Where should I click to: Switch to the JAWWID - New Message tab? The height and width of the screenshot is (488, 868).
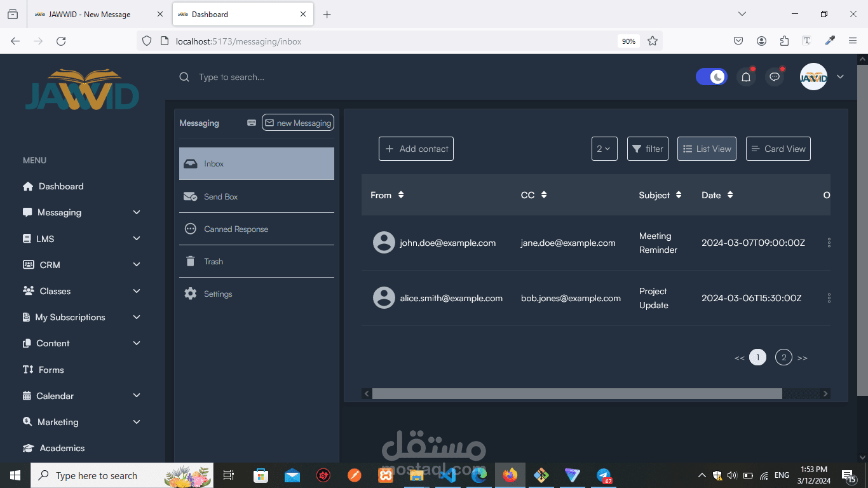coord(99,14)
